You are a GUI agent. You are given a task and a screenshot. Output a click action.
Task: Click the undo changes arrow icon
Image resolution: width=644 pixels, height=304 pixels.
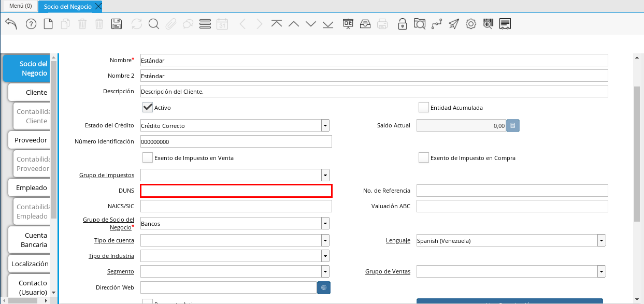tap(11, 24)
